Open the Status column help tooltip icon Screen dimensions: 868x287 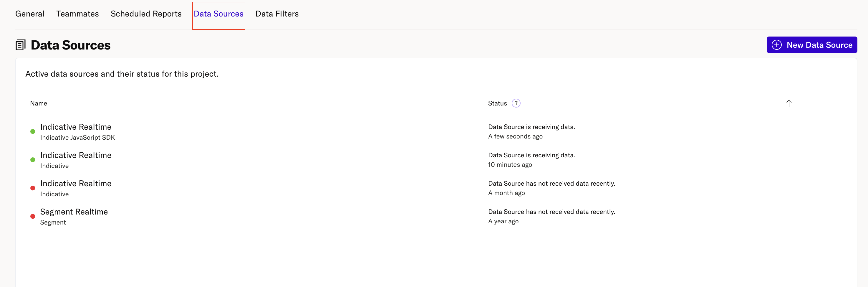[x=516, y=103]
